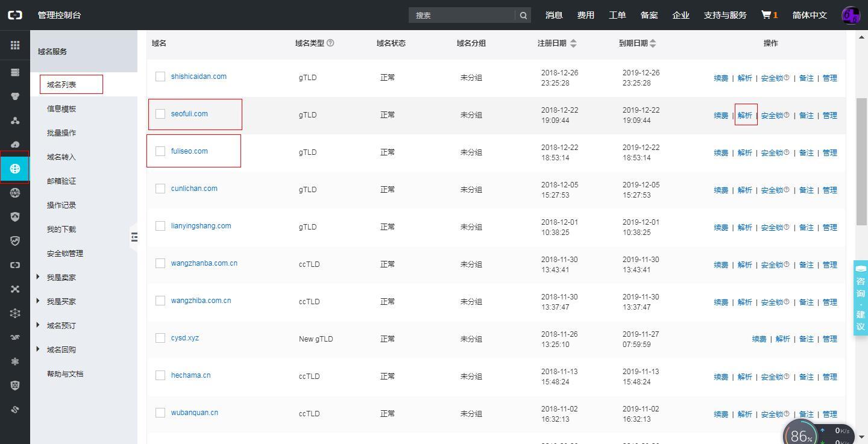The height and width of the screenshot is (444, 868).
Task: Click the gear-like icon near bottom of left rail
Action: pos(15,361)
